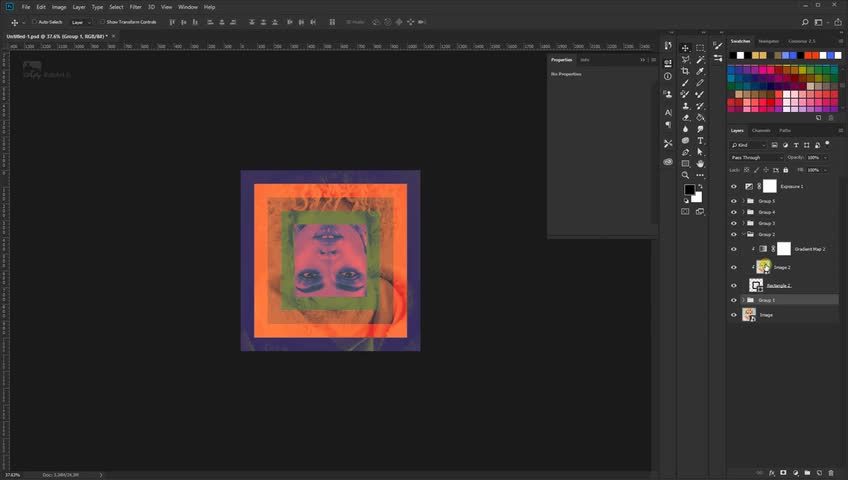Click the foreground color black swatch
This screenshot has width=848, height=480.
(688, 189)
